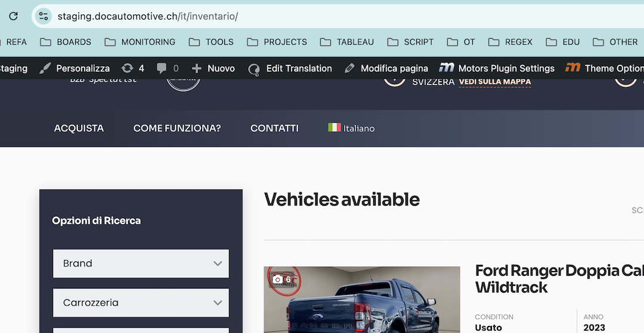Open the OT bookmarks folder

pos(461,42)
